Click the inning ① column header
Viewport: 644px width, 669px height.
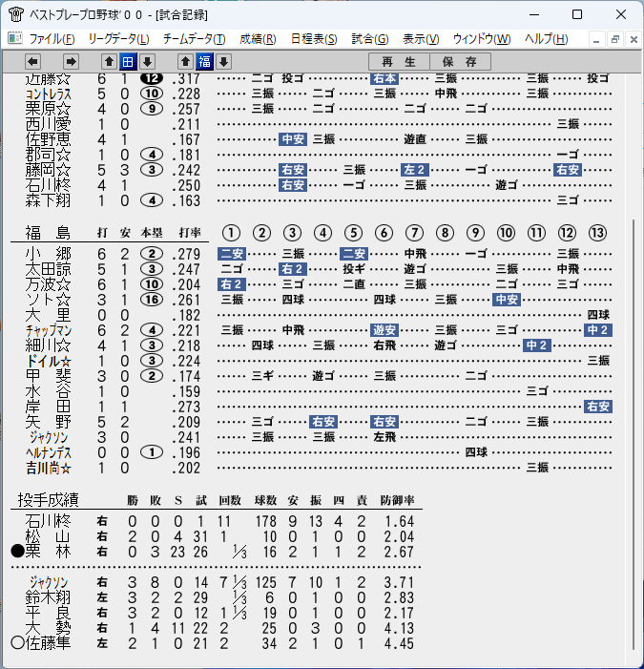(231, 233)
